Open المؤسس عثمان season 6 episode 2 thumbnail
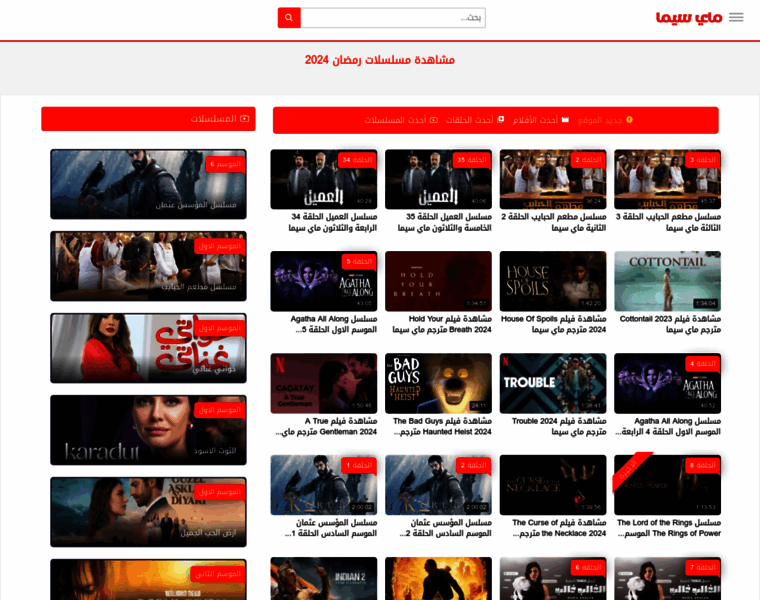Screen dimensions: 760x600 (438, 485)
